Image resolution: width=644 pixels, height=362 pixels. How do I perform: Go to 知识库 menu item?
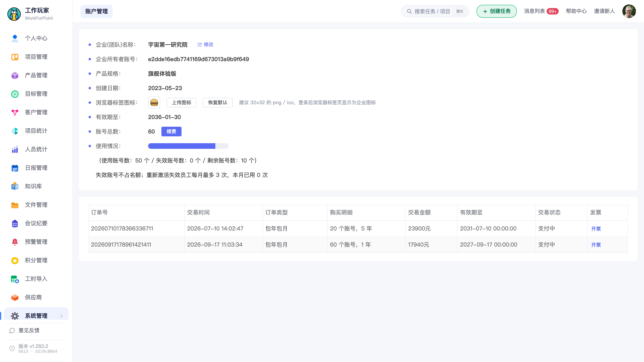(x=36, y=186)
